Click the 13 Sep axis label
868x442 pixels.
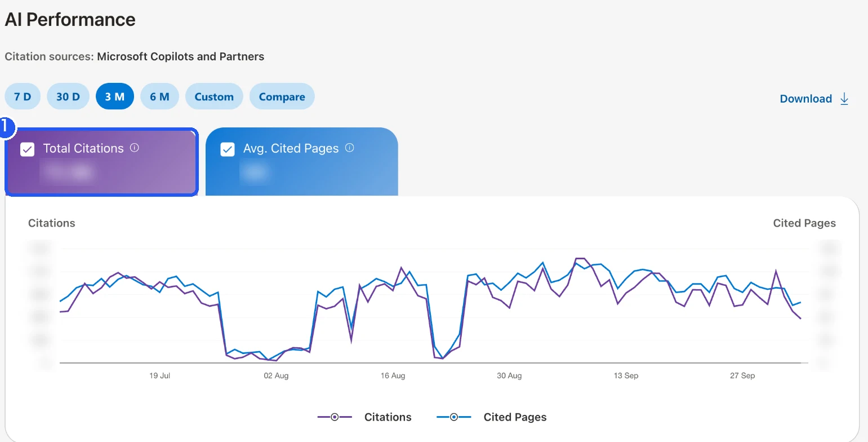pos(626,375)
